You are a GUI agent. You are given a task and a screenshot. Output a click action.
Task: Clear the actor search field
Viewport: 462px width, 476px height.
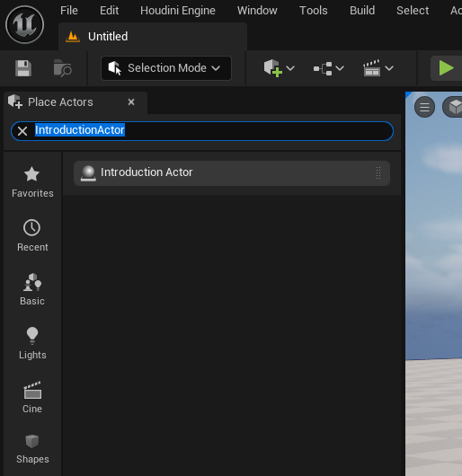point(22,131)
